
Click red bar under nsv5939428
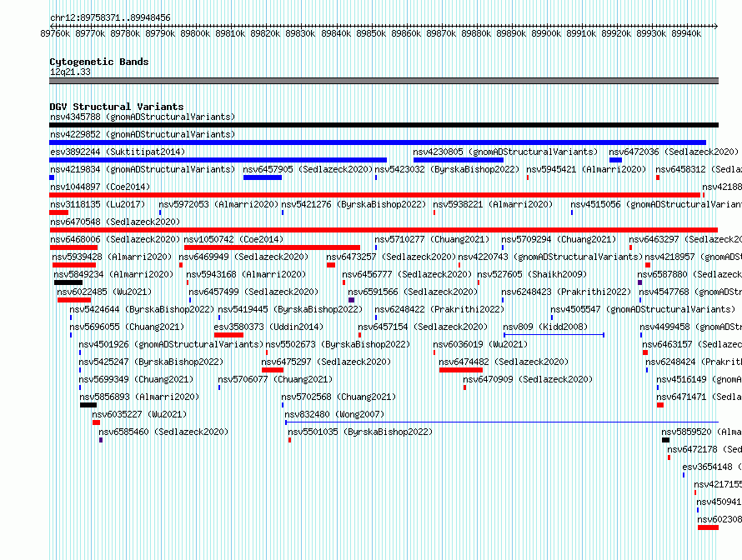point(74,265)
